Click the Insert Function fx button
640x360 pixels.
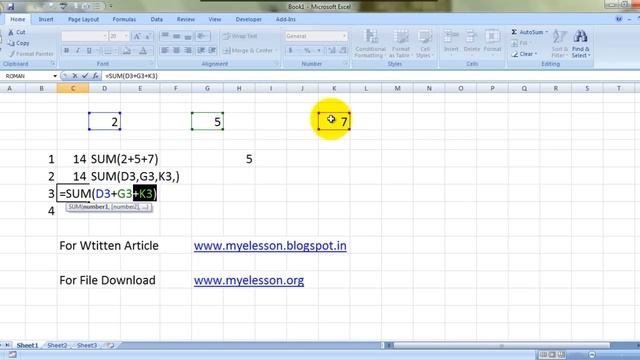95,76
